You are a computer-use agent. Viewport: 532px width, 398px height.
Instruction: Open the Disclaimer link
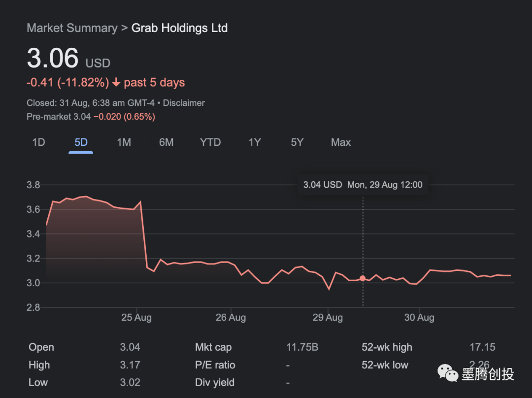tap(184, 103)
